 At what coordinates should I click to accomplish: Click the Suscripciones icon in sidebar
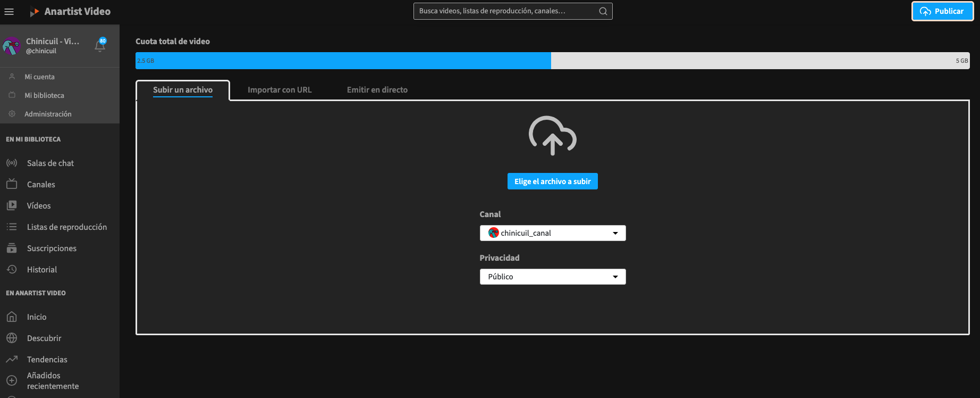12,248
